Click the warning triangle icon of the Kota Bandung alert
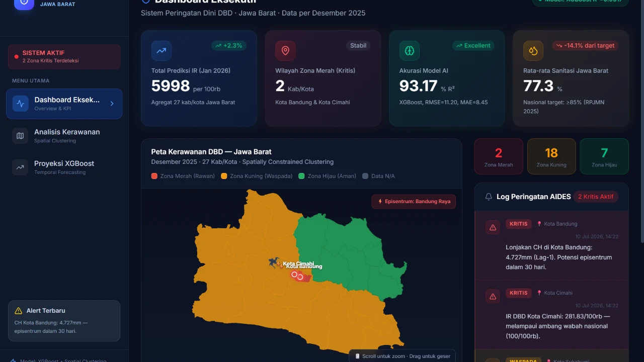The height and width of the screenshot is (362, 644). [493, 227]
